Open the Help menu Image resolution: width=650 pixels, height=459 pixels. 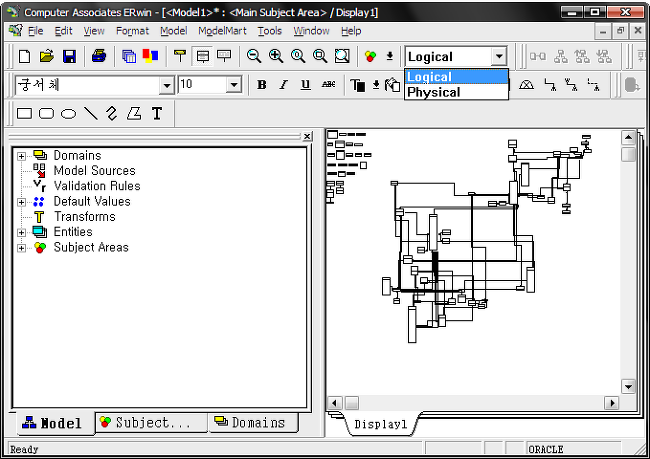(x=351, y=31)
